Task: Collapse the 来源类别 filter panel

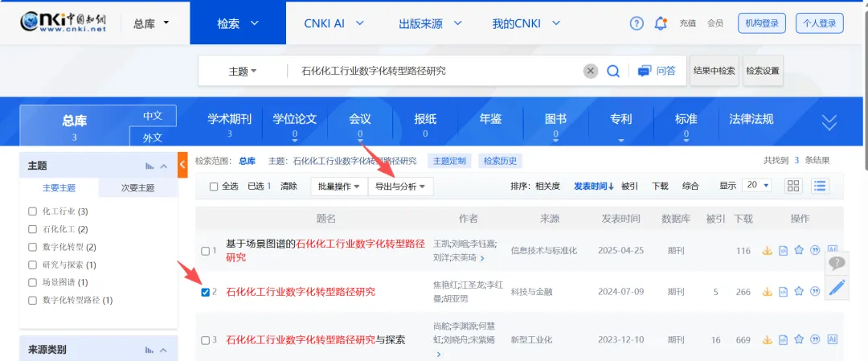Action: 164,350
